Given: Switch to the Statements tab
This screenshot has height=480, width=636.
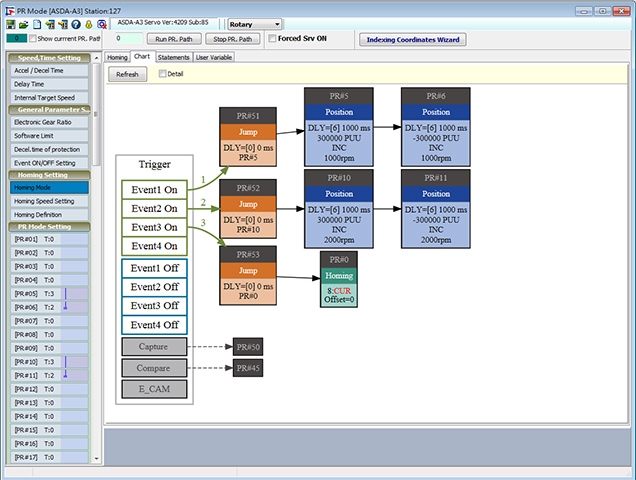Looking at the screenshot, I should [172, 57].
